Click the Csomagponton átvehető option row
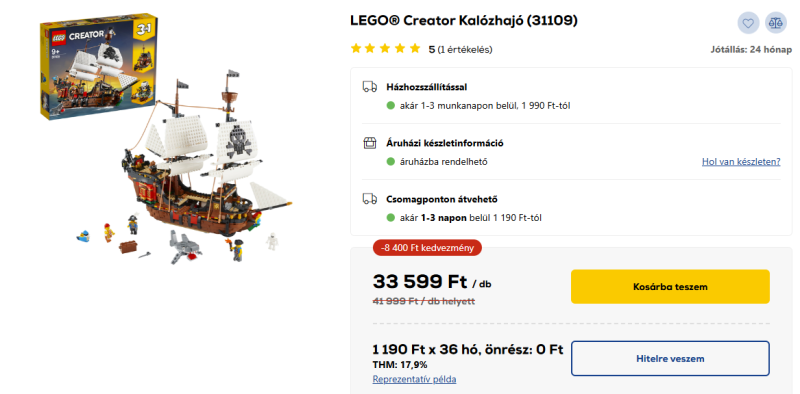The height and width of the screenshot is (394, 800). click(x=571, y=208)
